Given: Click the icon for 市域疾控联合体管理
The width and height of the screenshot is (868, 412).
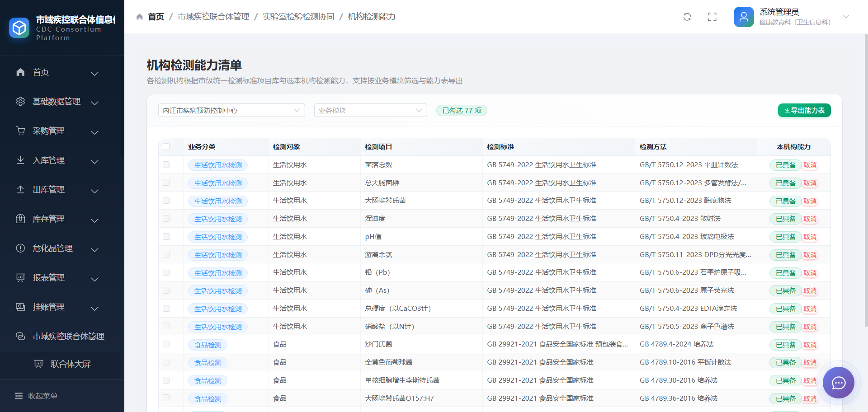Looking at the screenshot, I should (20, 337).
